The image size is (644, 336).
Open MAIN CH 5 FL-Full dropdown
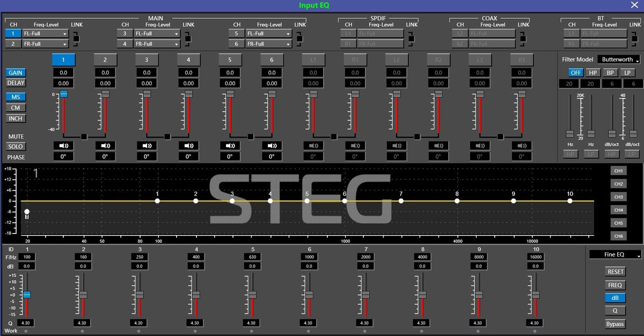268,33
